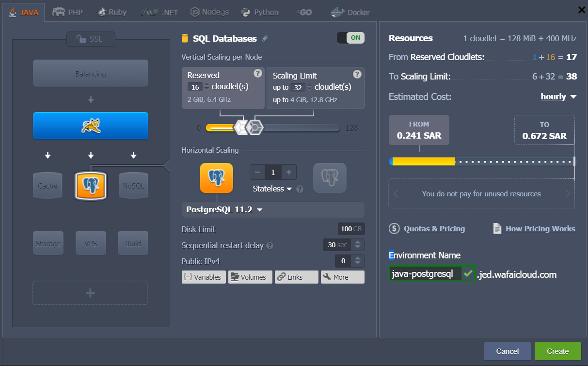The height and width of the screenshot is (366, 588).
Task: Click the reserved cloudlets slider handle
Action: (x=241, y=127)
